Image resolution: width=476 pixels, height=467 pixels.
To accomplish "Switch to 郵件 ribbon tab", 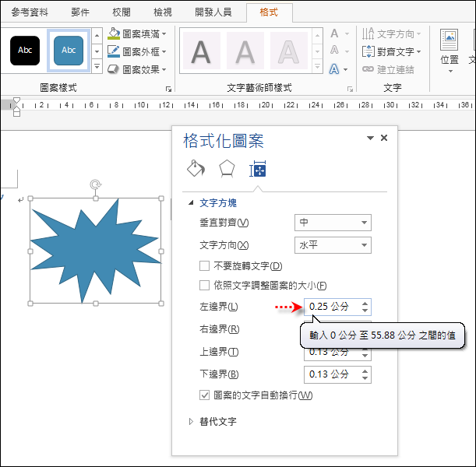I will pos(80,12).
